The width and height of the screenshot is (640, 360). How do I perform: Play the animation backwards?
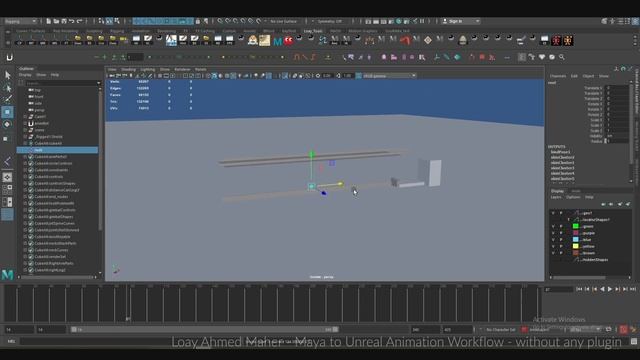point(602,289)
